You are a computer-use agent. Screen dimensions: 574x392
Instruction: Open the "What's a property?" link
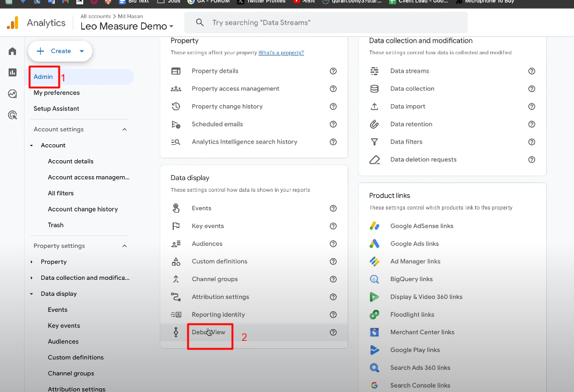coord(281,53)
